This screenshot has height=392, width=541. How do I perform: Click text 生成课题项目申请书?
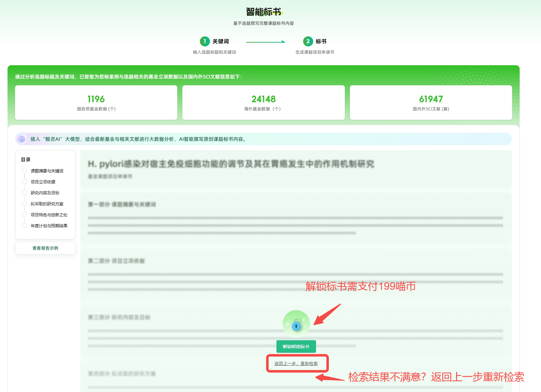pos(315,52)
